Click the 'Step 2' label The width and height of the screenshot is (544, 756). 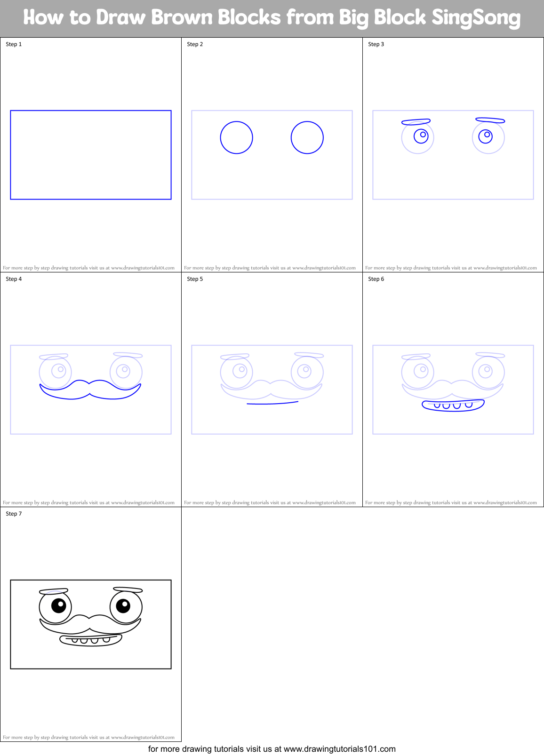(195, 44)
